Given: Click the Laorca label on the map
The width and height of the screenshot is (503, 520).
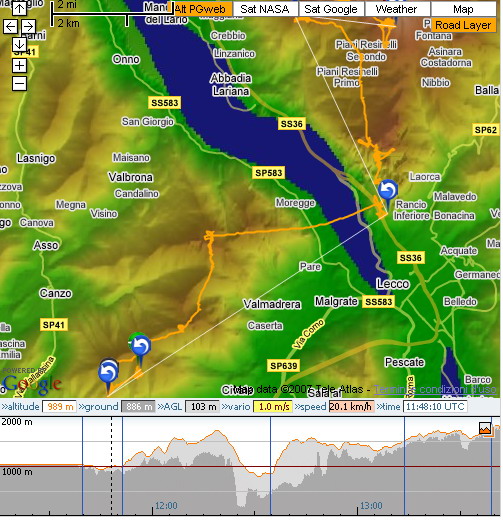Looking at the screenshot, I should coord(425,177).
